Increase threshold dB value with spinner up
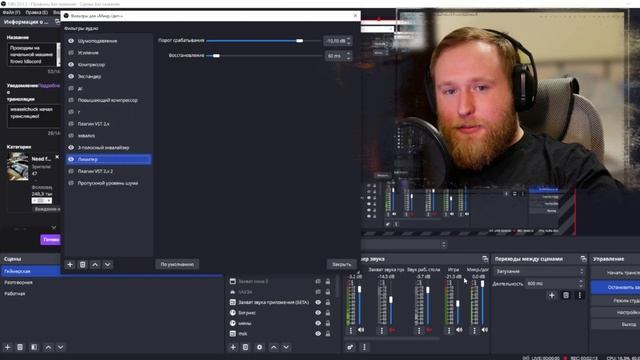The height and width of the screenshot is (360, 640). point(349,39)
